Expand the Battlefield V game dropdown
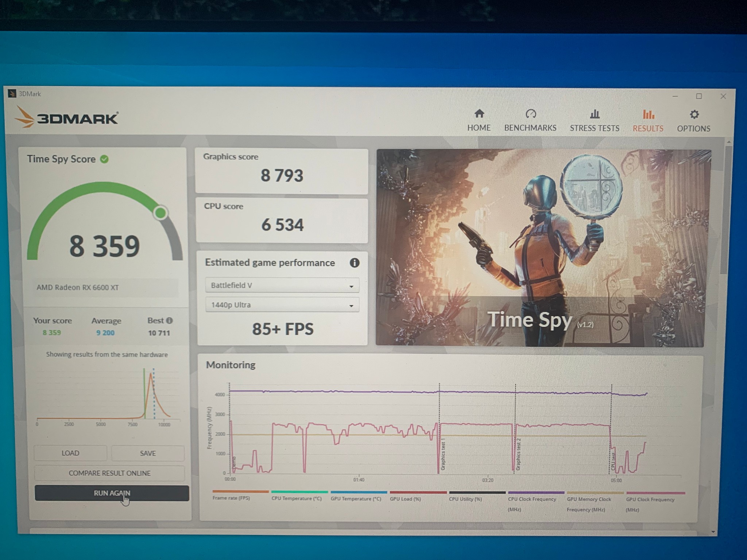Screen dimensions: 747x560 [x=282, y=285]
